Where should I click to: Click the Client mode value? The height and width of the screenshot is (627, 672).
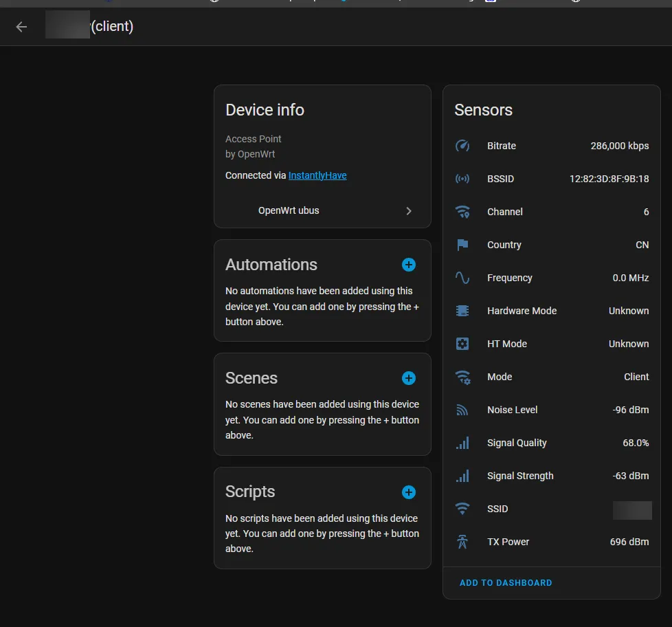point(636,377)
